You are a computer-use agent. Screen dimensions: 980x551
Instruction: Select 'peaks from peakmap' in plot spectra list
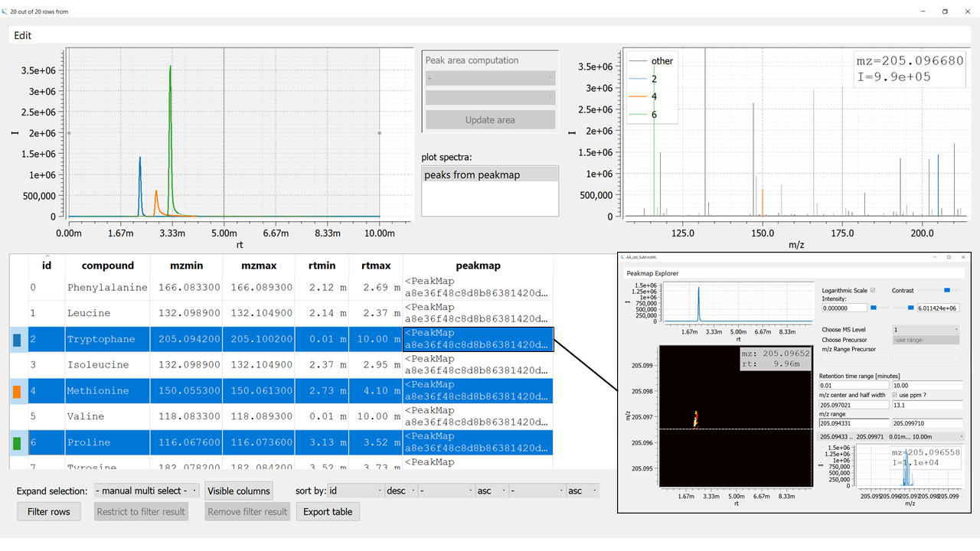490,174
